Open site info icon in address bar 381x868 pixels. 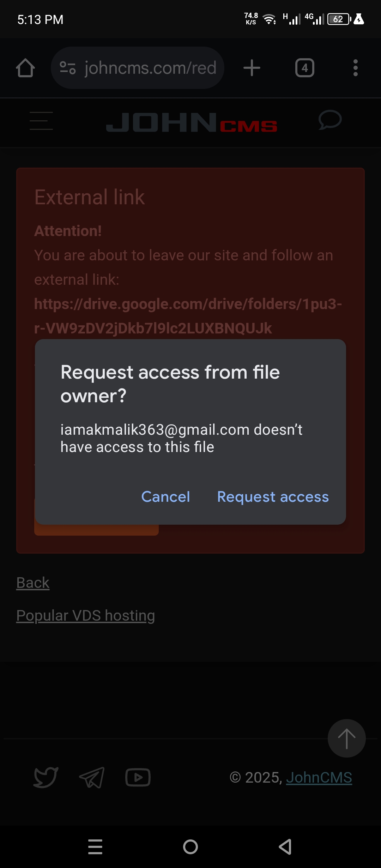67,68
